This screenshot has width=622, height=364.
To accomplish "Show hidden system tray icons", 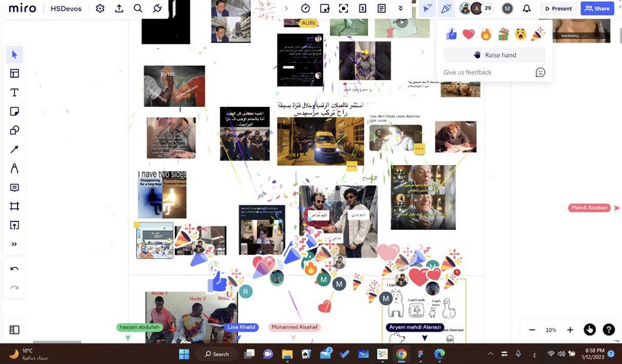I will coord(491,354).
